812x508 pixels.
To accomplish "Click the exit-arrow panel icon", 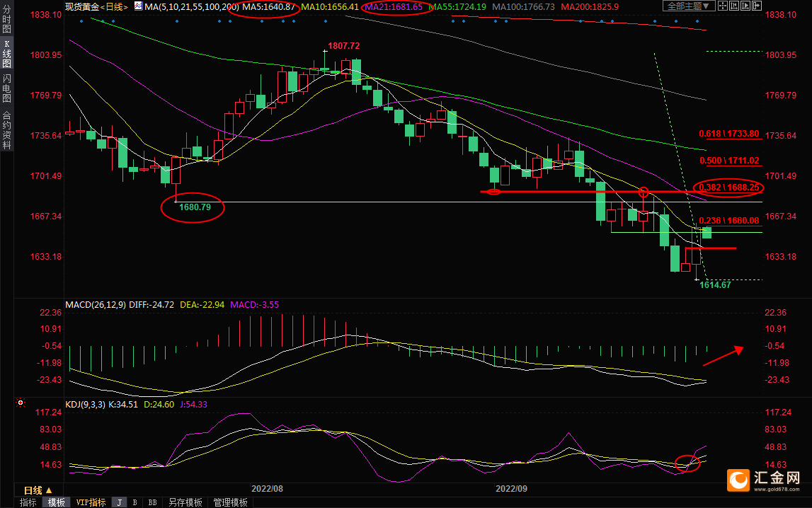I will click(757, 6).
